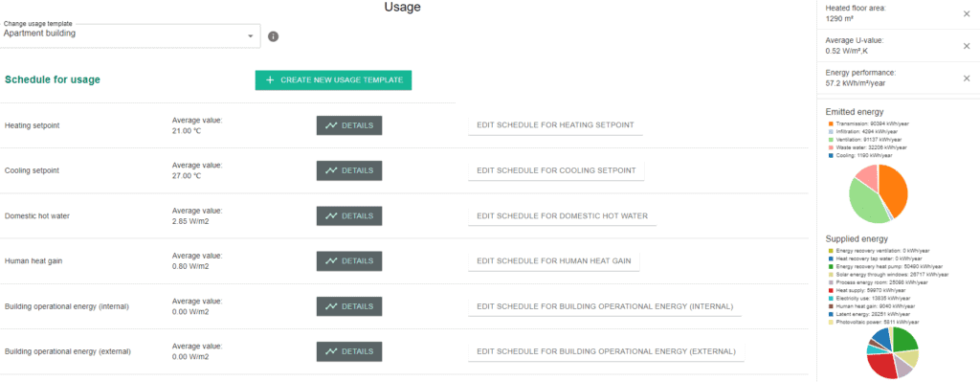Click red slice of Supplied energy pie
This screenshot has height=382, width=980.
coord(881,366)
